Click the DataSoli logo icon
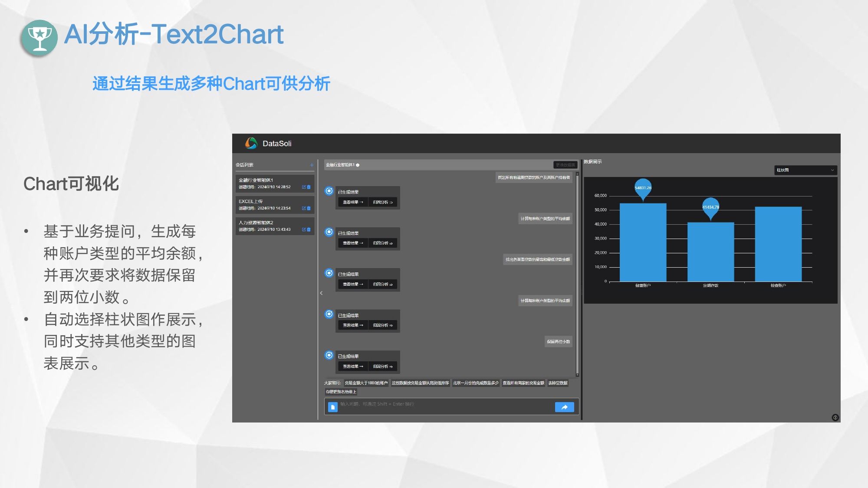868x488 pixels. (251, 143)
